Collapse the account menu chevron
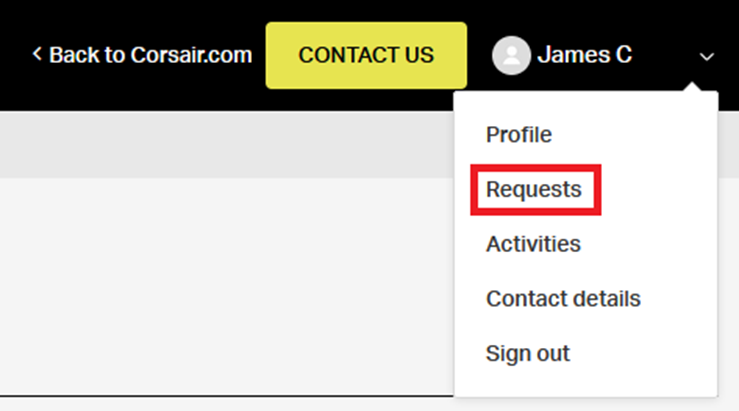This screenshot has width=739, height=411. 707,57
